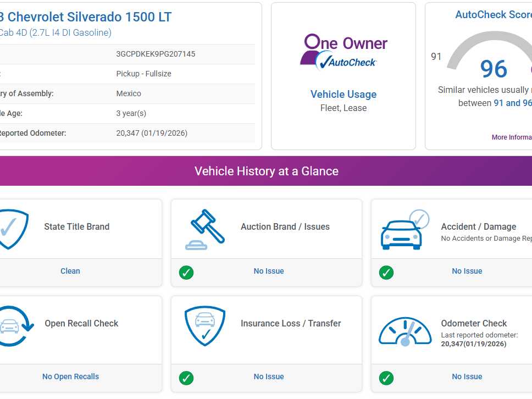This screenshot has width=532, height=399.
Task: Open the More Information link
Action: point(511,137)
